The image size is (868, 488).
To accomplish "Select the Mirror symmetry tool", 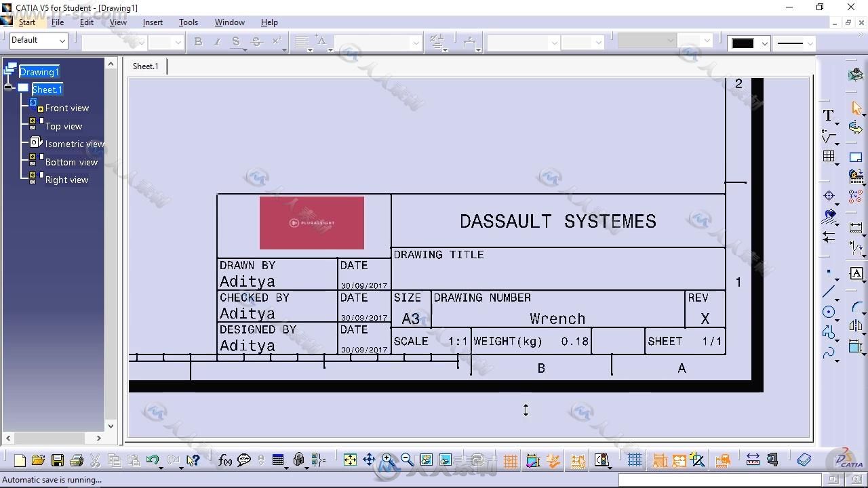I will click(x=856, y=327).
